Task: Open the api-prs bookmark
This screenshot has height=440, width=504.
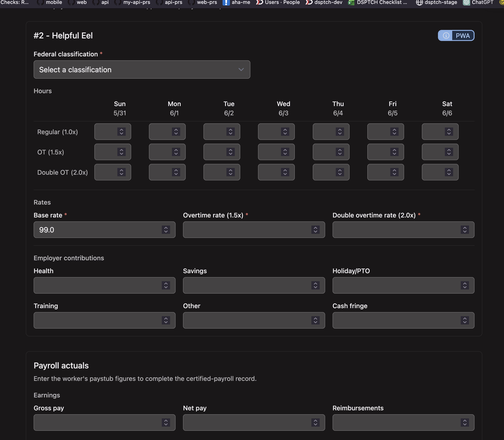Action: pyautogui.click(x=169, y=3)
